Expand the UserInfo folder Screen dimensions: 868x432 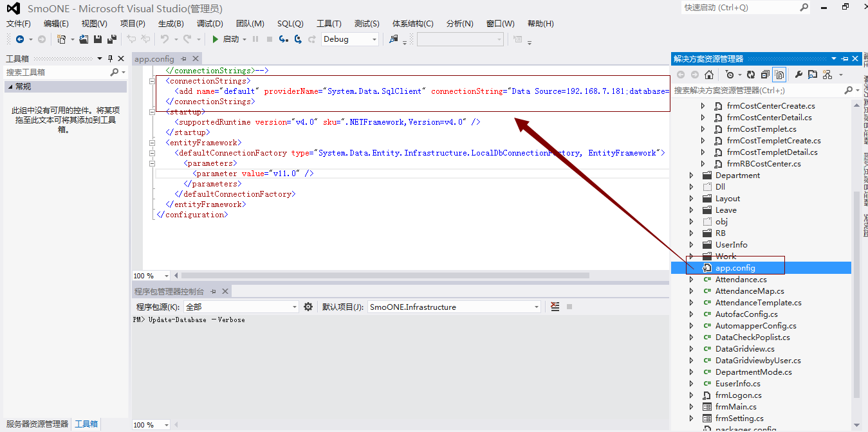coord(692,245)
